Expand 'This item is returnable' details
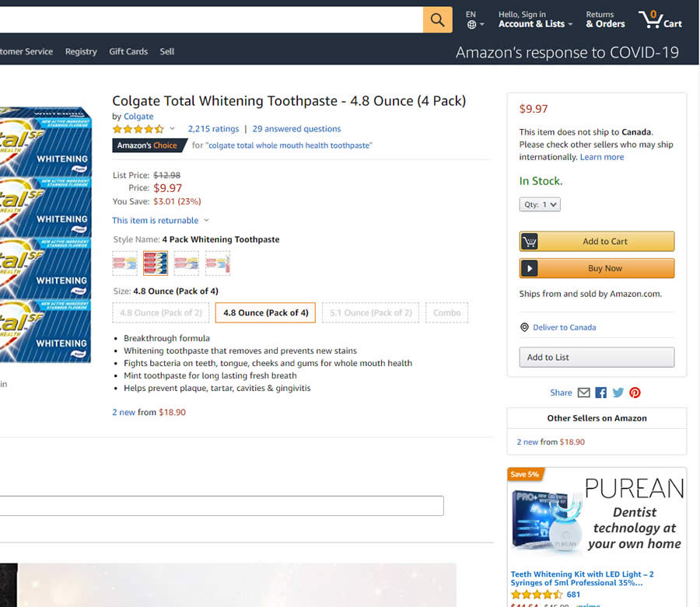Image resolution: width=700 pixels, height=607 pixels. pyautogui.click(x=160, y=221)
